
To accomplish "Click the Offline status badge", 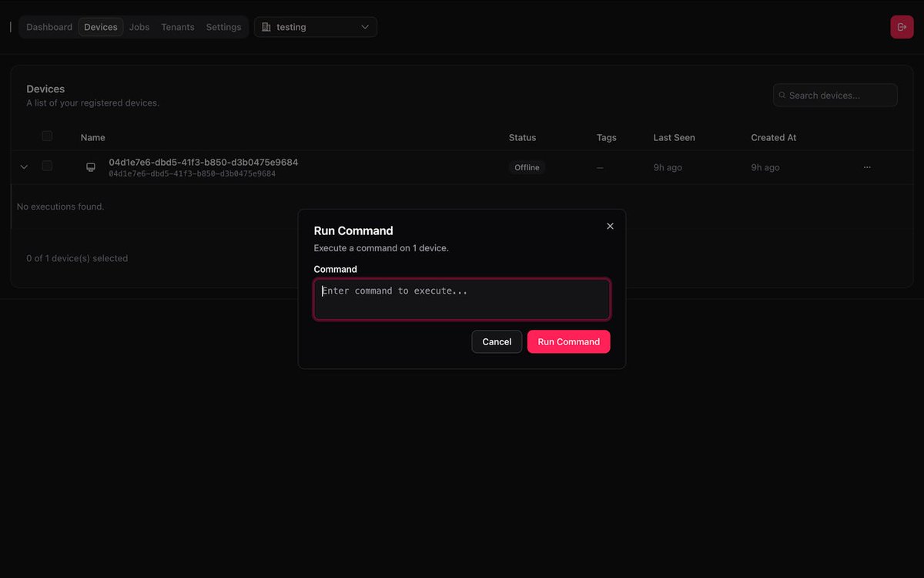I will pyautogui.click(x=526, y=167).
